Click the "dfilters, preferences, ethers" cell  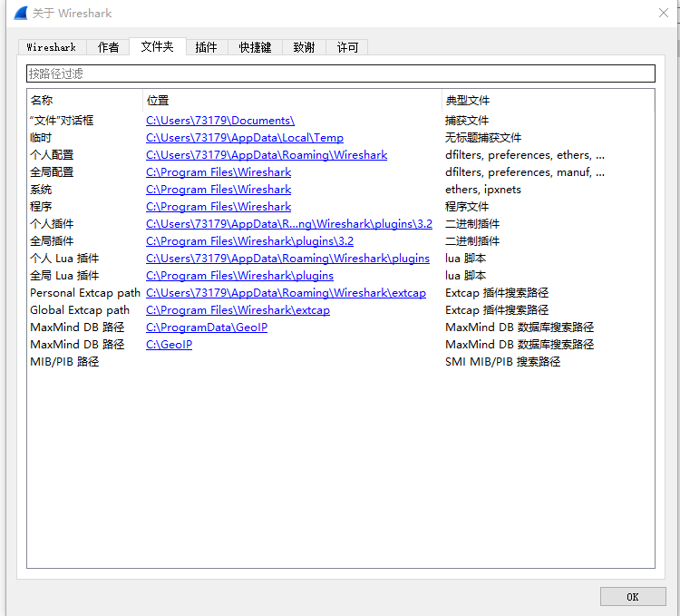(x=525, y=155)
